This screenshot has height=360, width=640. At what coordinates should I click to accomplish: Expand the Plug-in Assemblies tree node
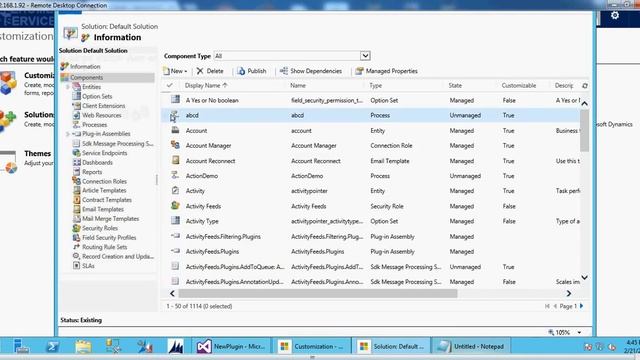pos(68,134)
